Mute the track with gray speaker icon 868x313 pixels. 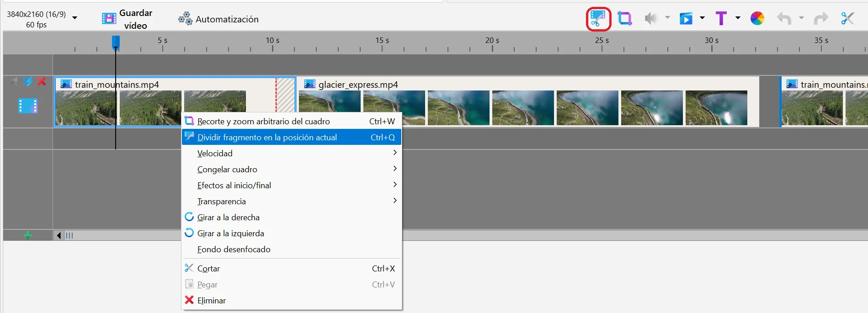[x=15, y=81]
